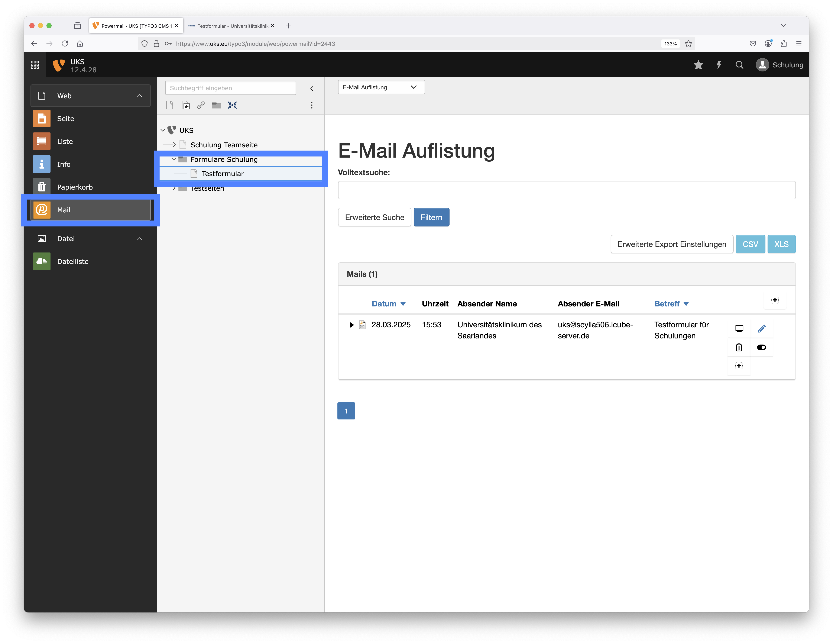Click the monitor view icon in the mail row
The width and height of the screenshot is (833, 644).
(x=739, y=328)
